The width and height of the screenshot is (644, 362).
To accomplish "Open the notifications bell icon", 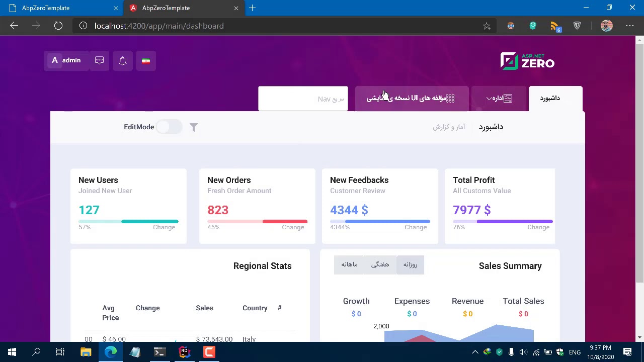I will [123, 60].
